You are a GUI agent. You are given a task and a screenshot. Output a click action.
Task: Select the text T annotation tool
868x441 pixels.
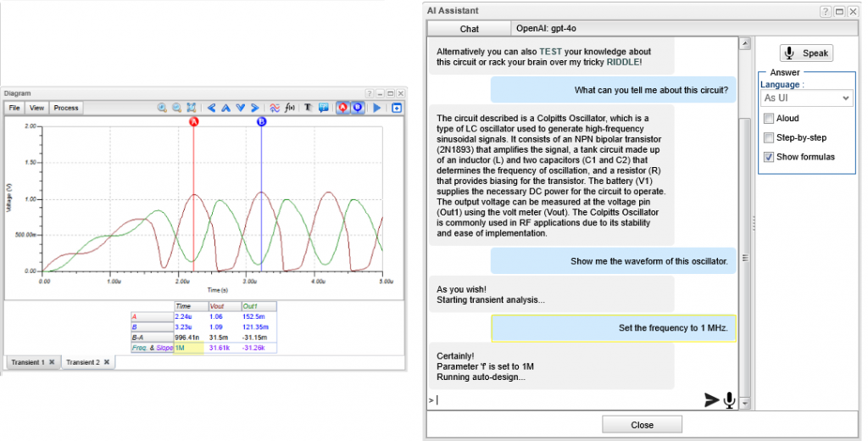[x=309, y=108]
